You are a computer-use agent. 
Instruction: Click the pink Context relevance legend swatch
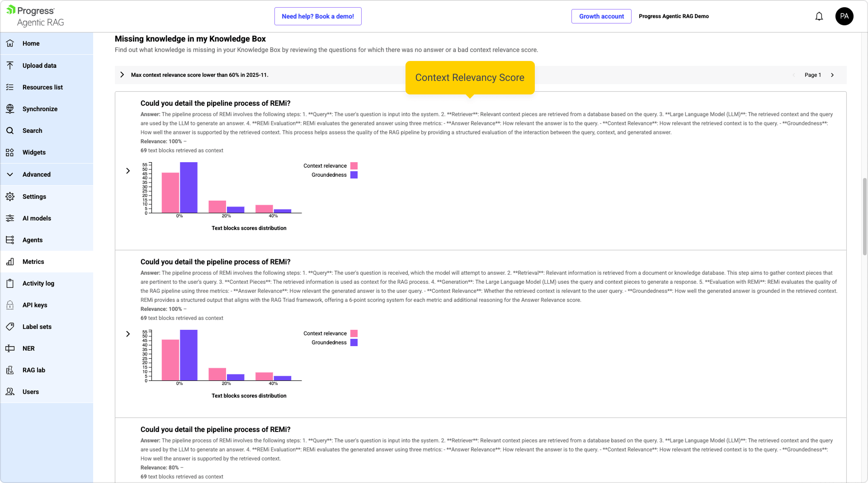point(354,166)
